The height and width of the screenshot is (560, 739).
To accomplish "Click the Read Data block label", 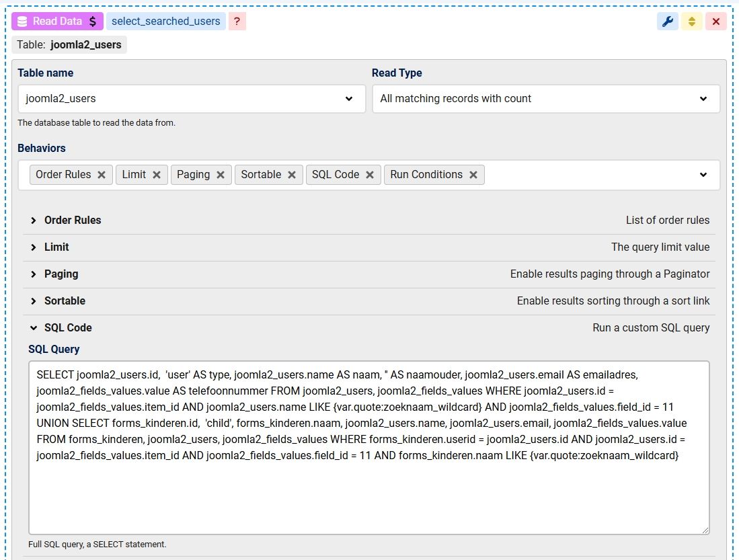I will (57, 22).
